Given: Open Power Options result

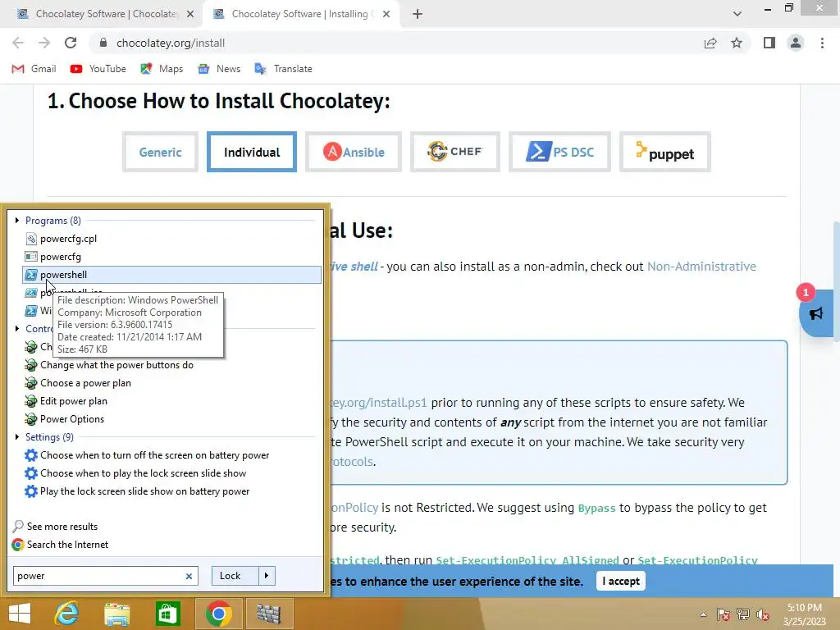Looking at the screenshot, I should point(72,419).
